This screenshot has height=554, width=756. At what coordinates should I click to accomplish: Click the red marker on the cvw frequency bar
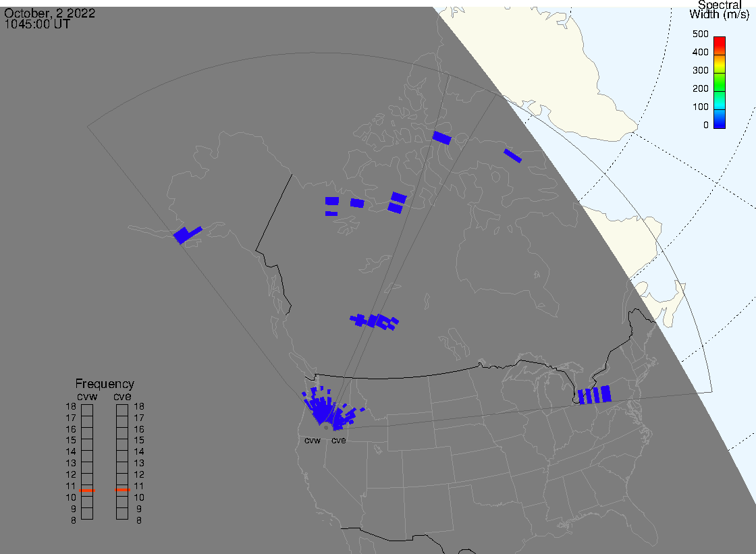87,491
